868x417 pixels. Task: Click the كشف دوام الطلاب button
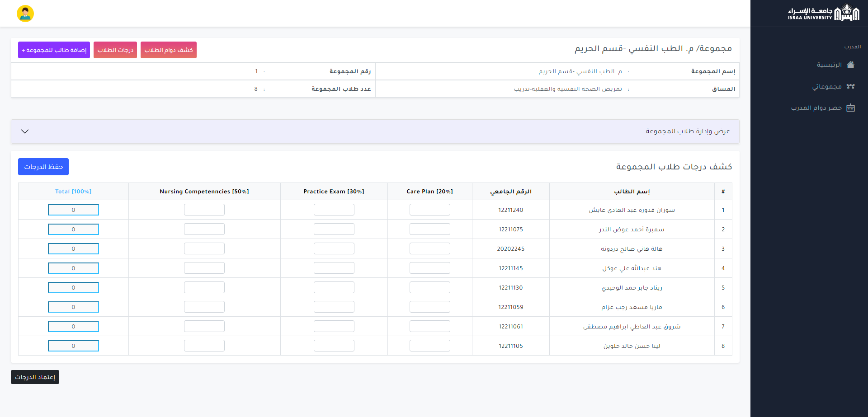[x=168, y=50]
